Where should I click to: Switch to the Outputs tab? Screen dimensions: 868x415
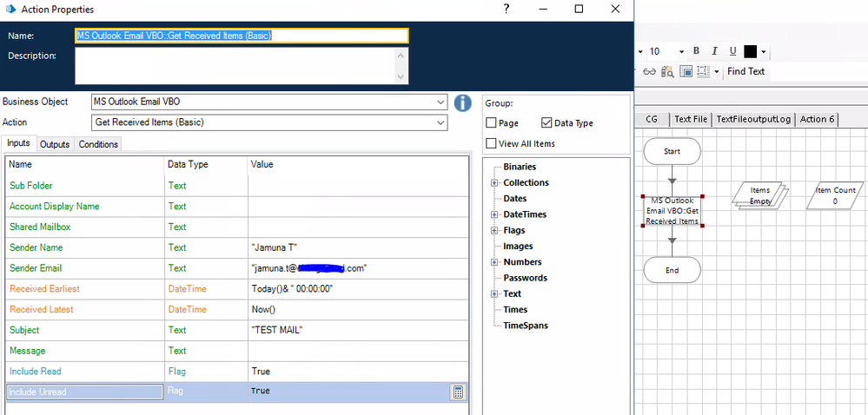click(x=55, y=144)
